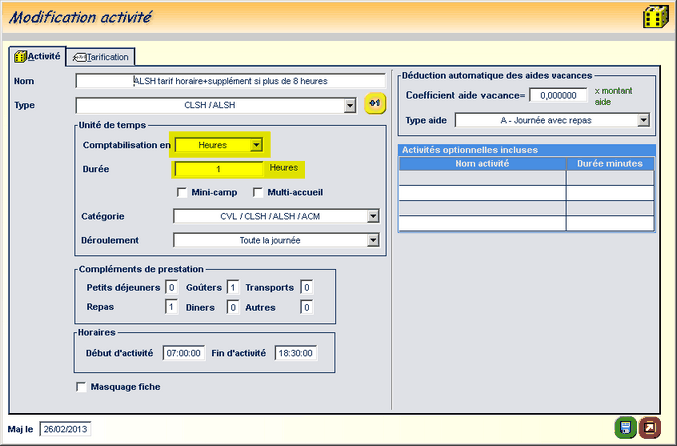The image size is (677, 446).
Task: Expand the Comptabilisation en Heures dropdown
Action: point(256,145)
